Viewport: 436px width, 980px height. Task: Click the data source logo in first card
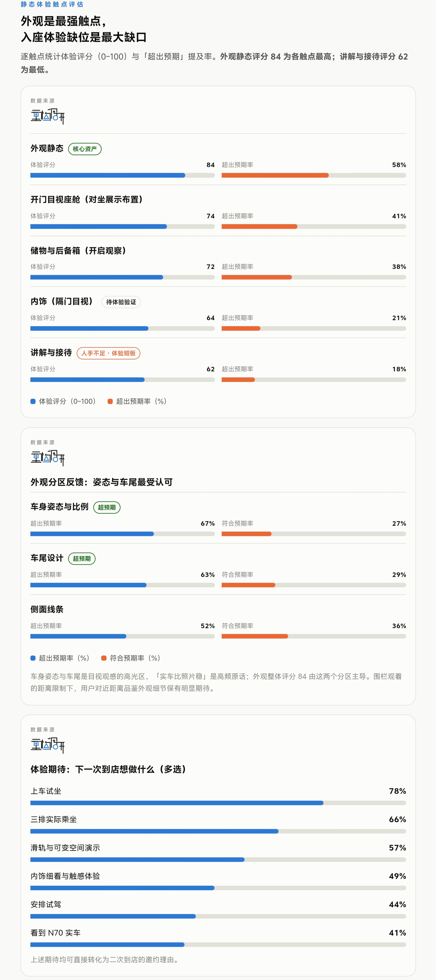(48, 116)
